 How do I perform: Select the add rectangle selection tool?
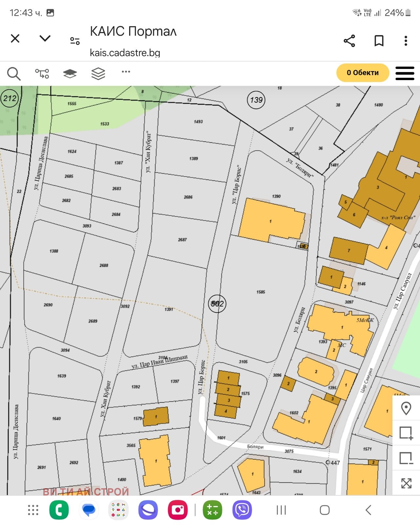[x=406, y=433]
